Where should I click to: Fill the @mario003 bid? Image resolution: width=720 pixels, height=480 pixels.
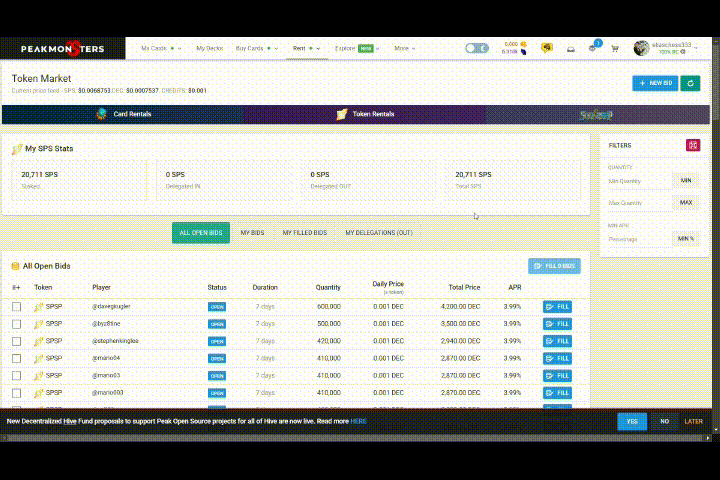(557, 393)
